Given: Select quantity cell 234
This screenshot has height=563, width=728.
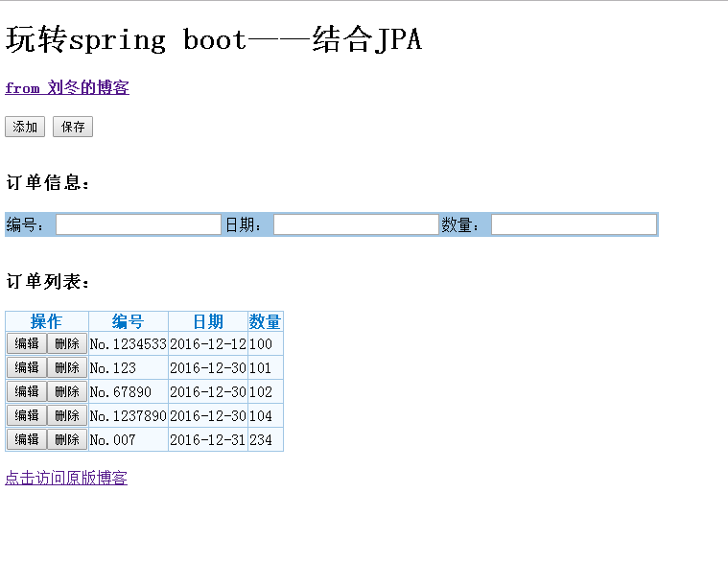Looking at the screenshot, I should click(265, 440).
